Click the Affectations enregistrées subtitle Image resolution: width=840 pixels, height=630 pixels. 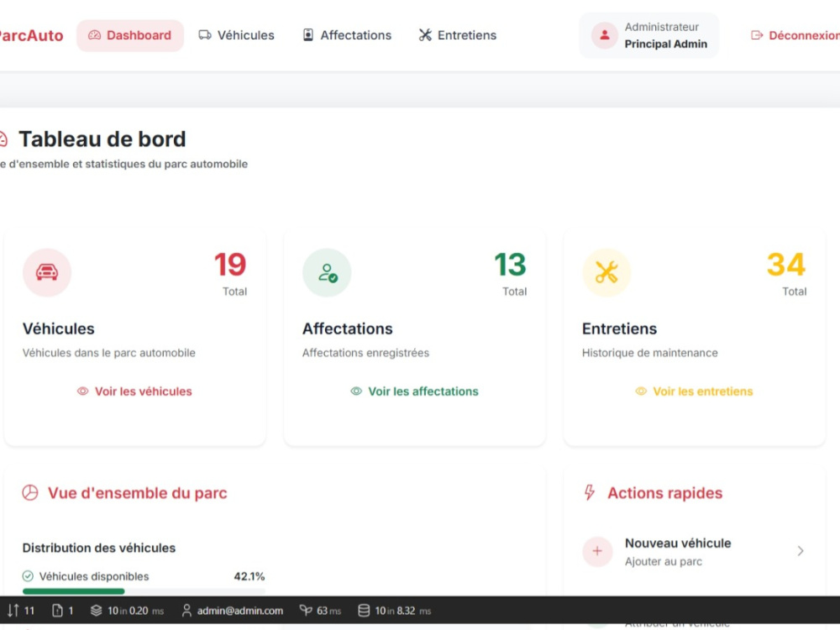366,353
